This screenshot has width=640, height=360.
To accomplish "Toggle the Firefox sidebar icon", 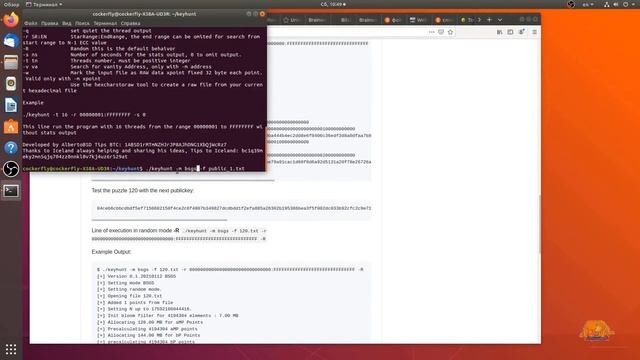I will pyautogui.click(x=510, y=32).
